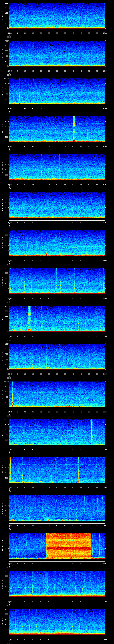Screen dimensions: 114x644
Task: Click the 12:23:00 start time label
Action: pos(9,374)
